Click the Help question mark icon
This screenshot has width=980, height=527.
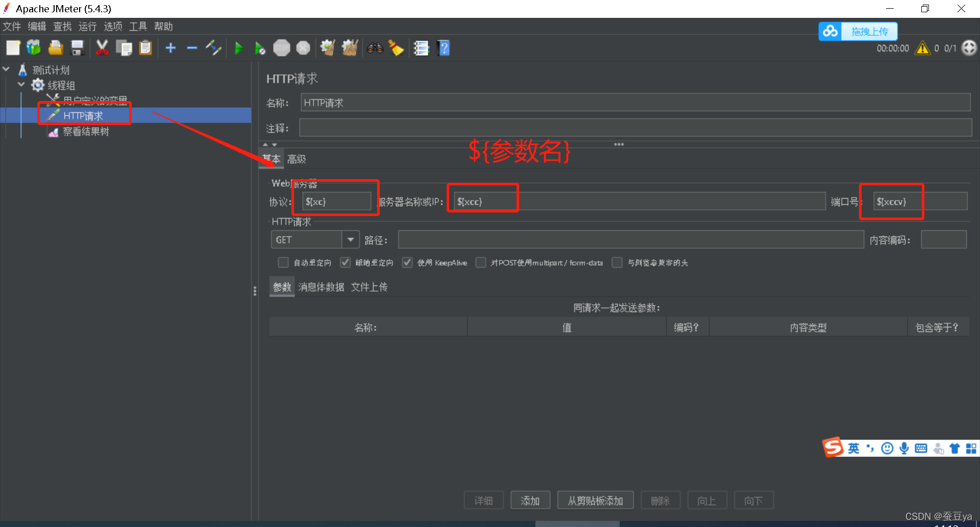pyautogui.click(x=444, y=48)
